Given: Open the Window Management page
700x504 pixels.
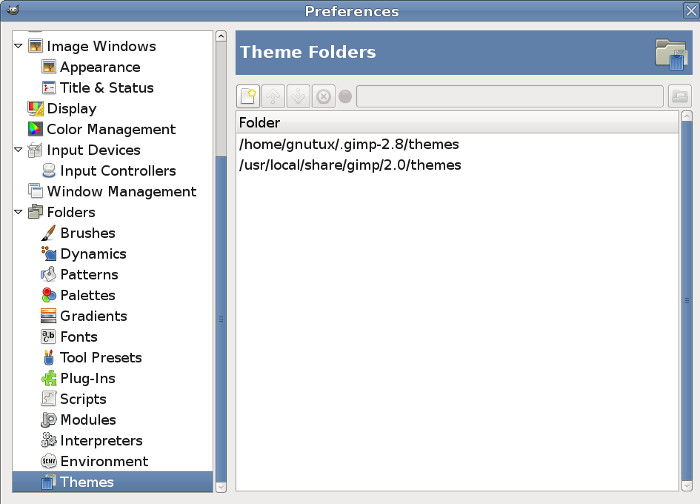Looking at the screenshot, I should pos(121,191).
